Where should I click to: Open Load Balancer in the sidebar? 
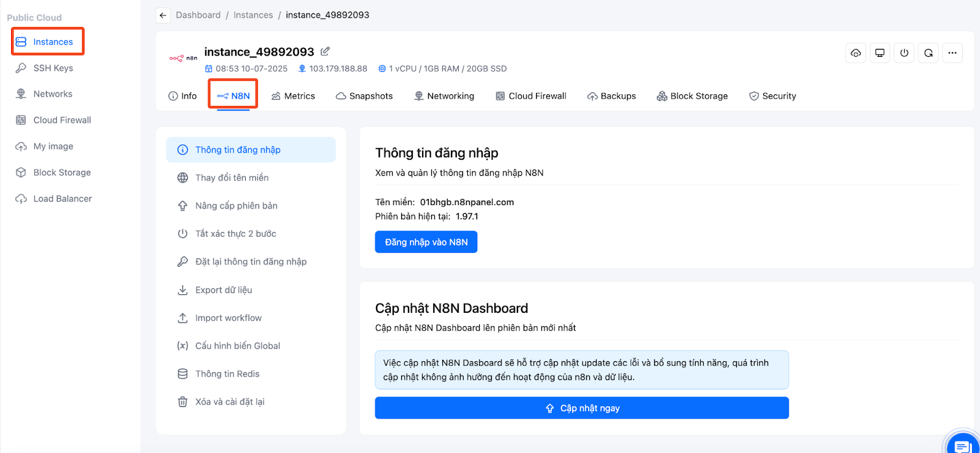(x=54, y=198)
